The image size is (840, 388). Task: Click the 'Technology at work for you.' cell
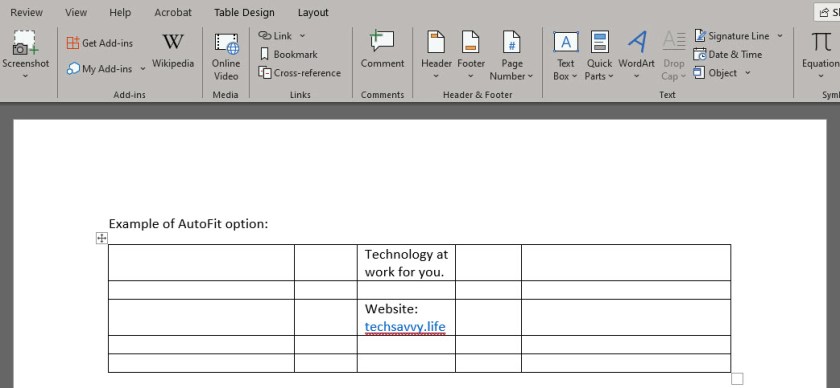(406, 263)
